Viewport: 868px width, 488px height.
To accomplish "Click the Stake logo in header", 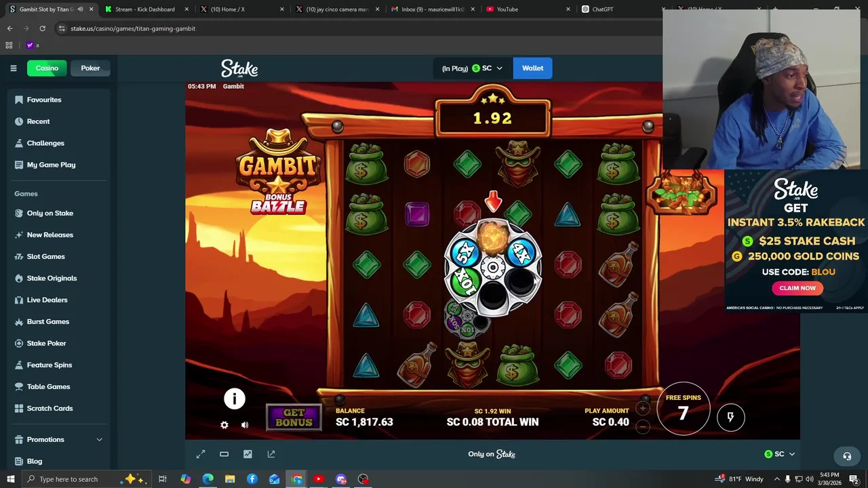I will (239, 68).
